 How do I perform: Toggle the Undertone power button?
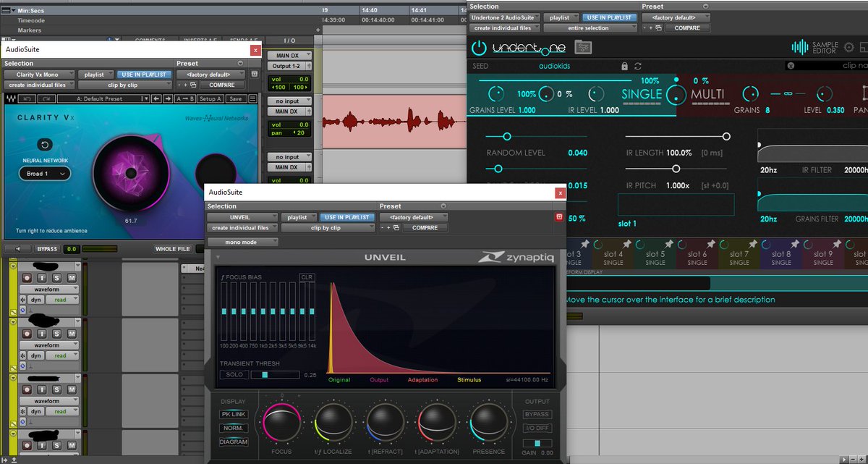(x=479, y=48)
